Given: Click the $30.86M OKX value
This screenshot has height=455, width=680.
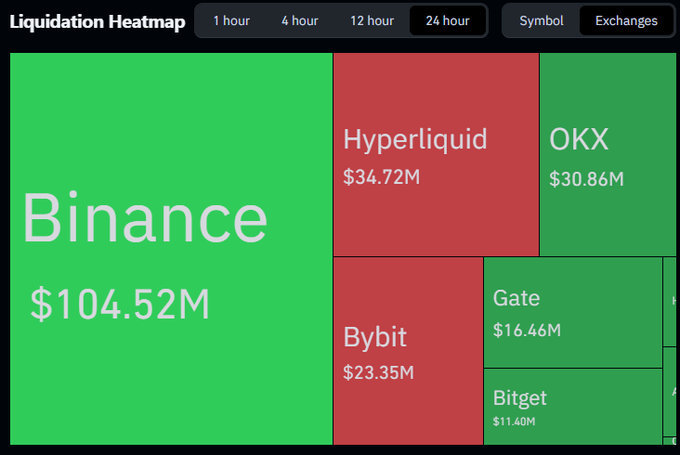Looking at the screenshot, I should [x=586, y=179].
